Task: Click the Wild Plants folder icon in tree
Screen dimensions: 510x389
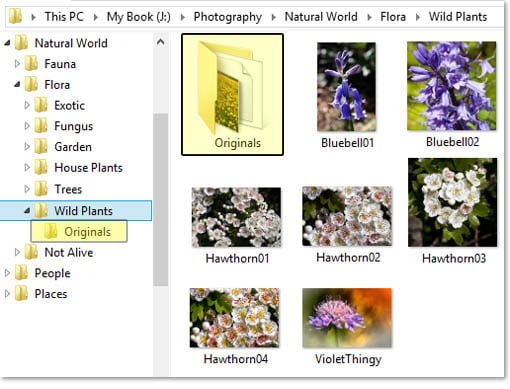Action: (x=41, y=211)
